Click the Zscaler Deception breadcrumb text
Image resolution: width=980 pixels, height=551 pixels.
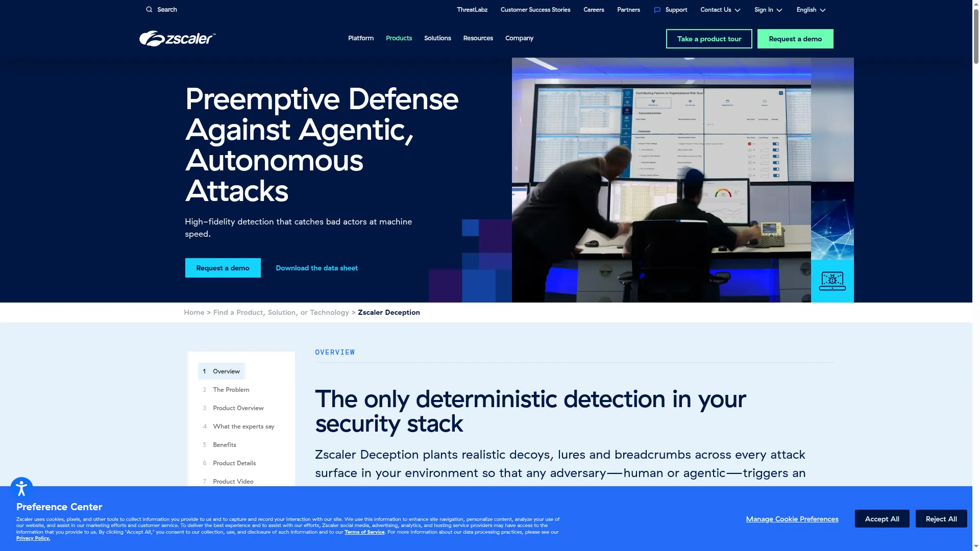tap(388, 312)
